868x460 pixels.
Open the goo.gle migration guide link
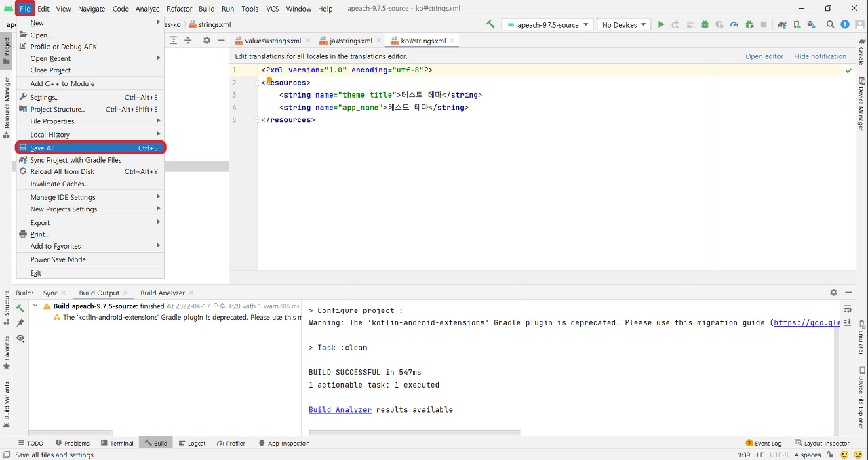click(807, 322)
